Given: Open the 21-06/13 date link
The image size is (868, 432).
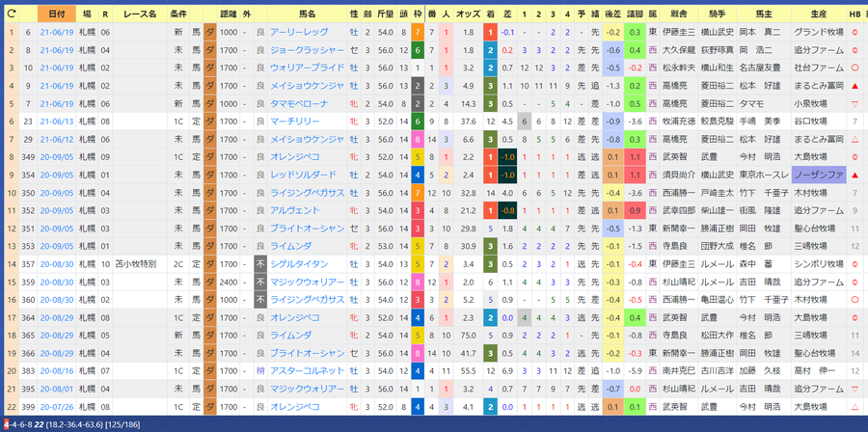Looking at the screenshot, I should point(57,121).
